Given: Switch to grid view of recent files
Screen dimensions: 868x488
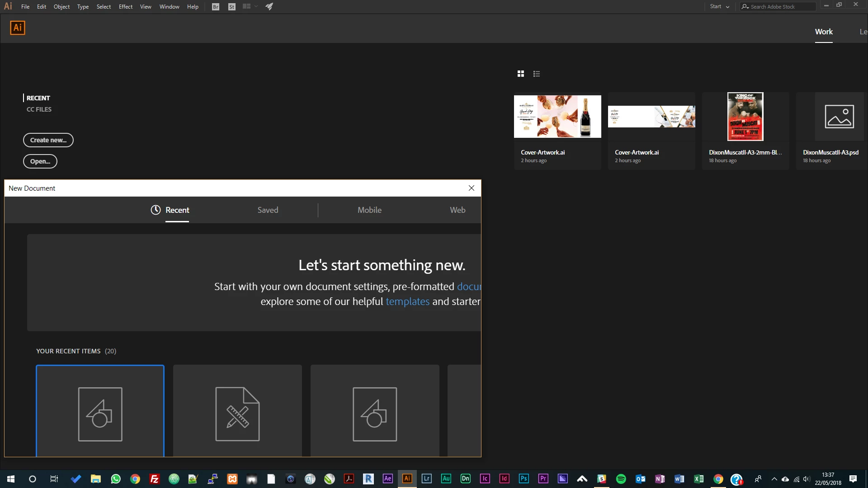Looking at the screenshot, I should tap(521, 74).
